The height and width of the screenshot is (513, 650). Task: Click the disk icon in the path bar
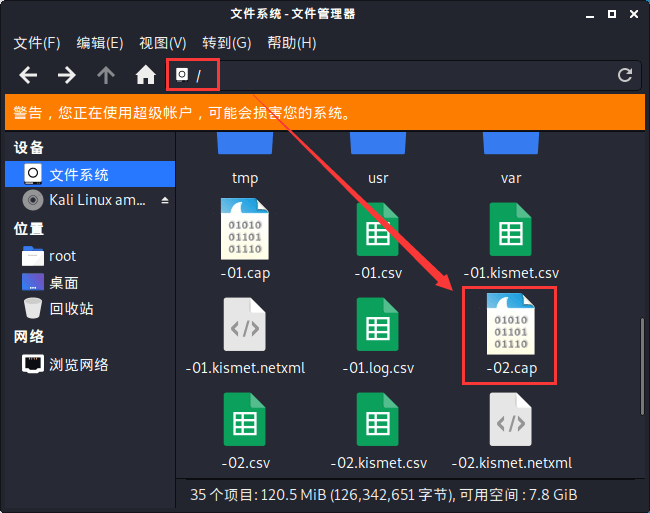(x=182, y=75)
